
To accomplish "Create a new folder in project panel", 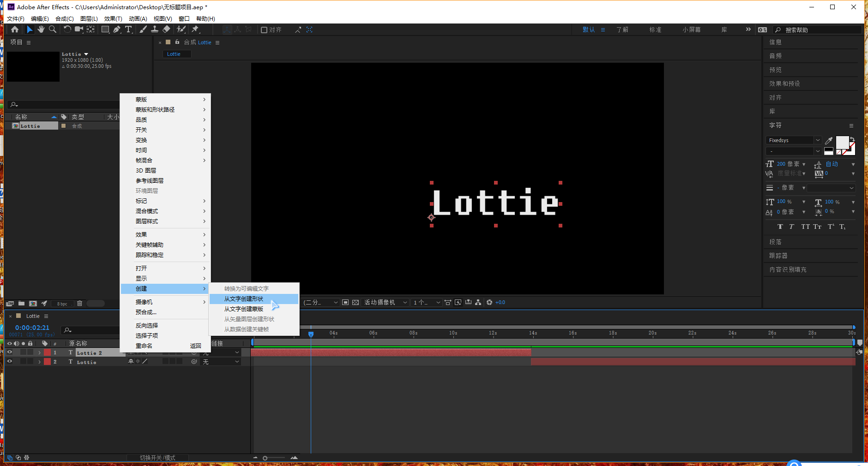I will tap(21, 304).
